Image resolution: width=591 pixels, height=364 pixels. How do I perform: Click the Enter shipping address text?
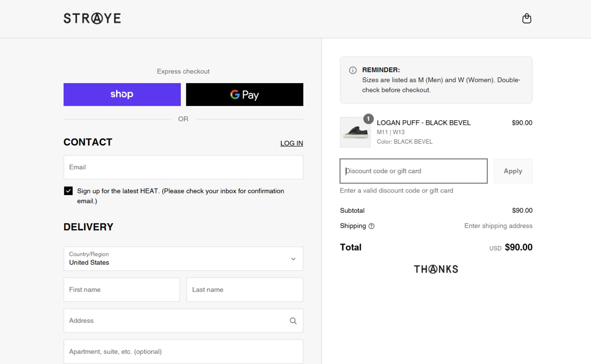[498, 226]
